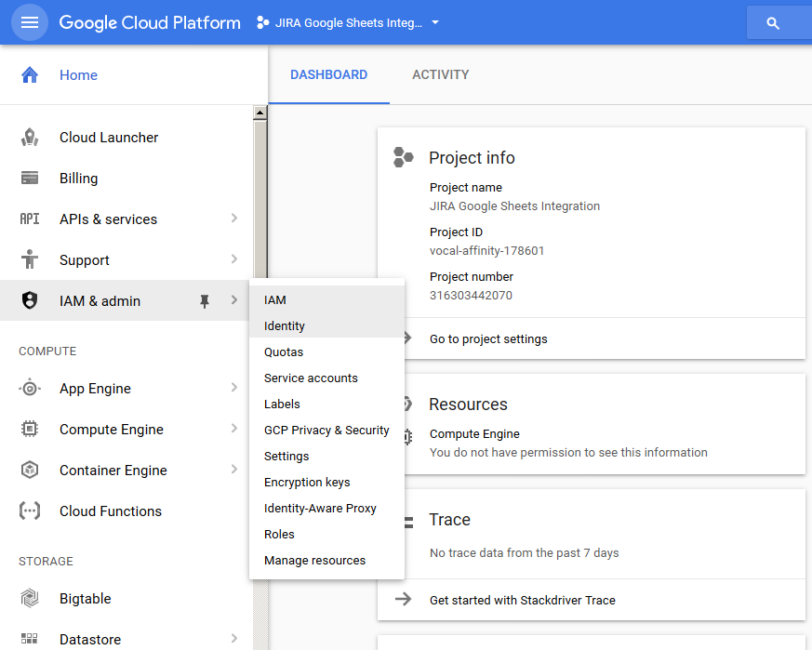Expand the APIs & services submenu arrow
Viewport: 812px width, 650px height.
tap(233, 219)
